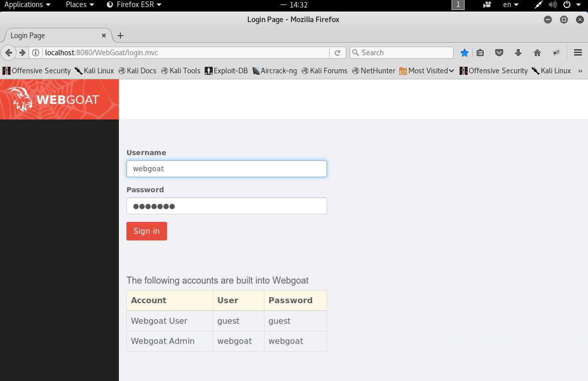Image resolution: width=588 pixels, height=381 pixels.
Task: Minimize the Firefox window
Action: [547, 20]
